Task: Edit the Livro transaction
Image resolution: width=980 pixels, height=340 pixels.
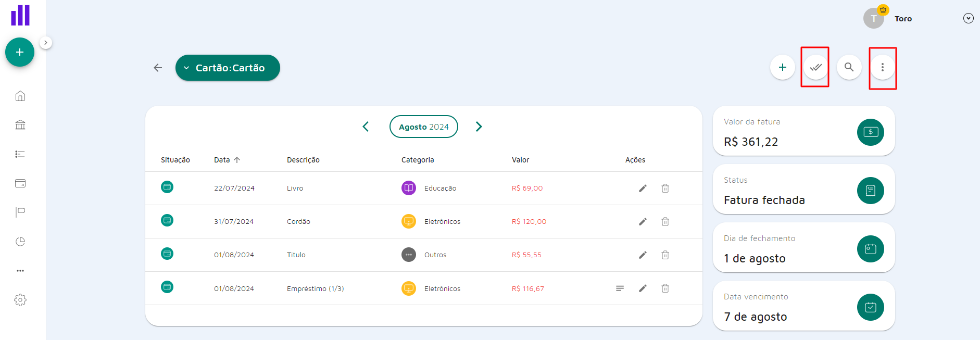Action: pyautogui.click(x=643, y=188)
